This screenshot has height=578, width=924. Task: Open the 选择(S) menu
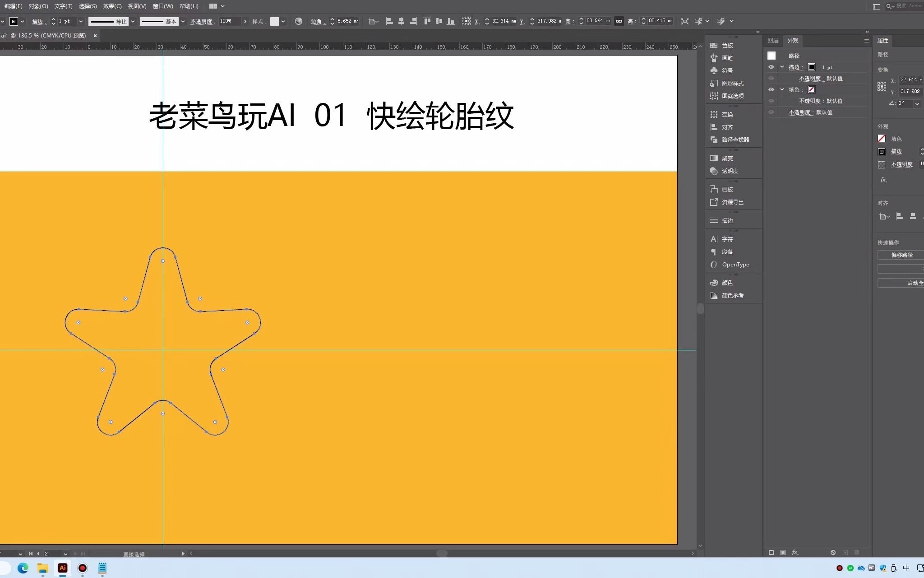click(88, 6)
